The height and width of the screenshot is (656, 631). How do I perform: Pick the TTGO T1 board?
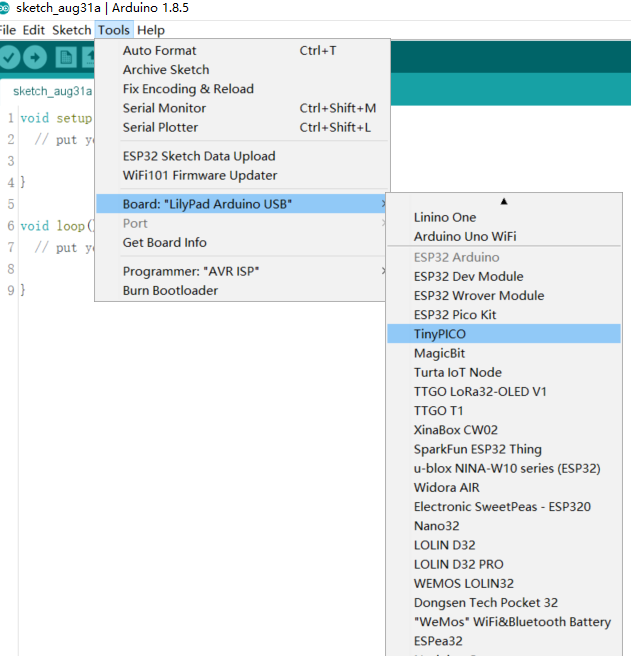(504, 411)
